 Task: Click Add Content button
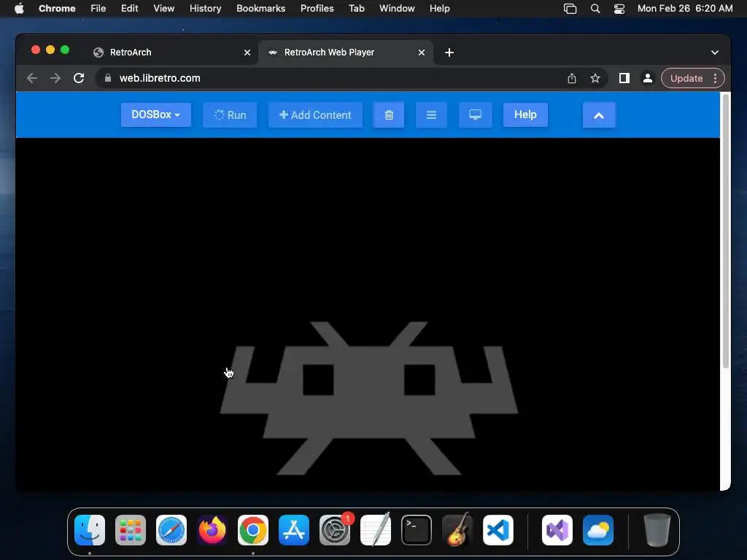(x=315, y=114)
